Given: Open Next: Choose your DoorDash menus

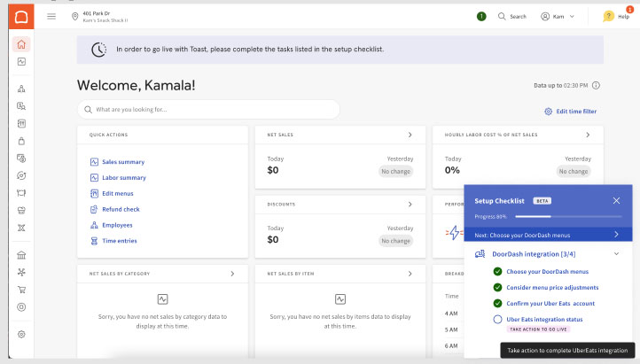Looking at the screenshot, I should [x=547, y=235].
